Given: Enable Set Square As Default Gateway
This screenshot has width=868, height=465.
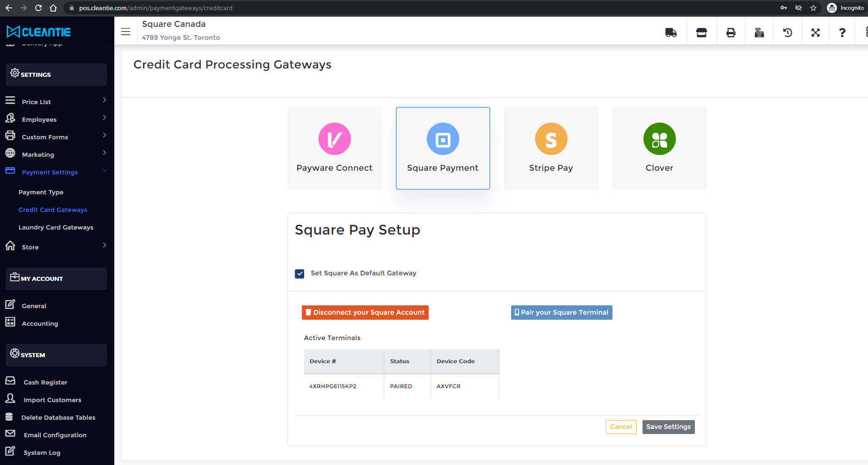Looking at the screenshot, I should tap(300, 273).
